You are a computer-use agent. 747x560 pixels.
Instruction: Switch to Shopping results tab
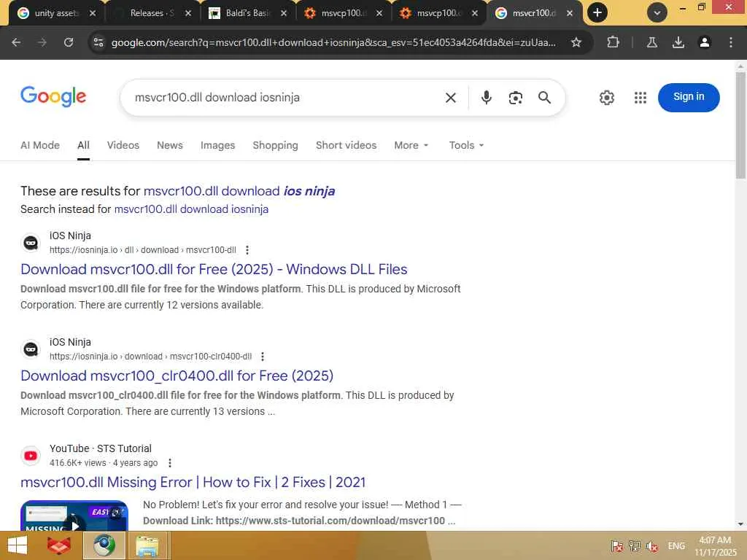[x=275, y=145]
